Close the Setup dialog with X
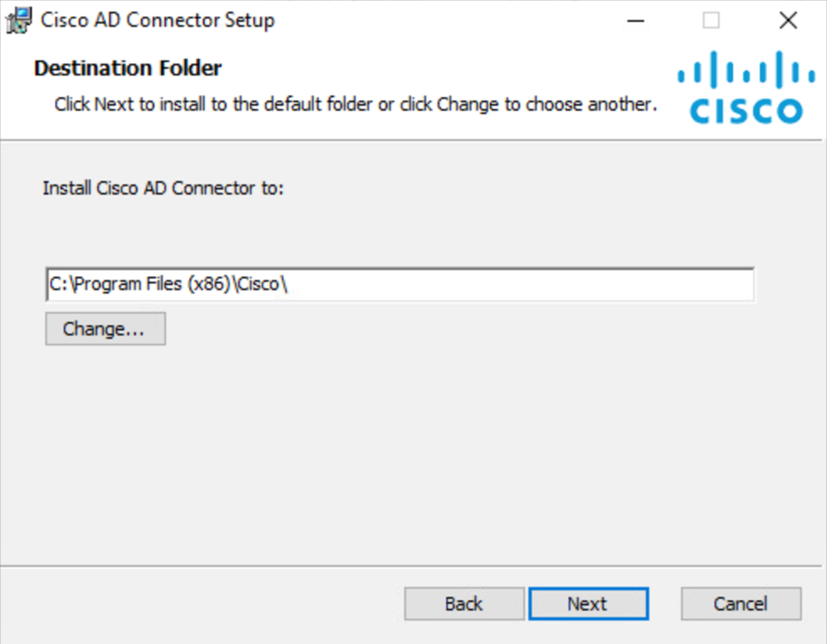The height and width of the screenshot is (644, 827). 788,20
